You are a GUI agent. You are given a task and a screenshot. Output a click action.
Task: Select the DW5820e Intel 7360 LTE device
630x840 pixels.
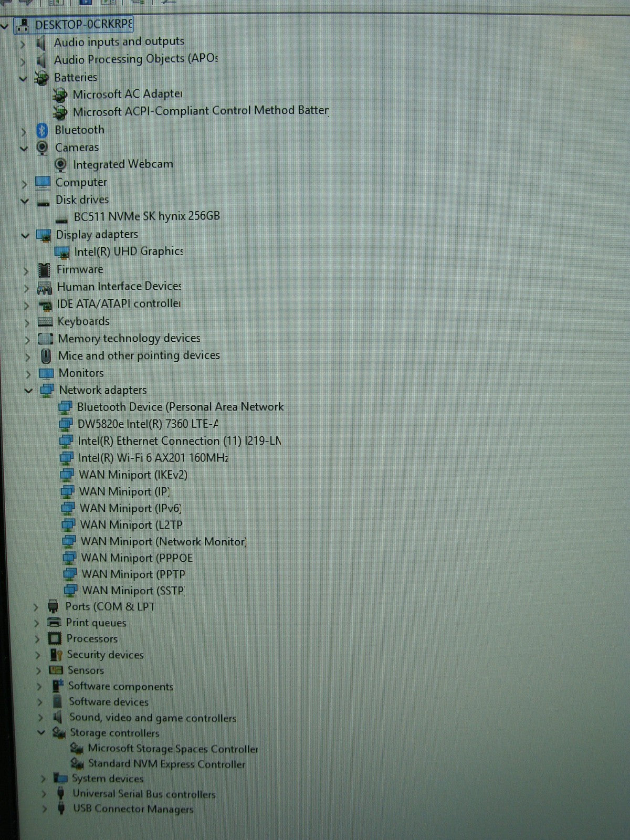pyautogui.click(x=147, y=424)
